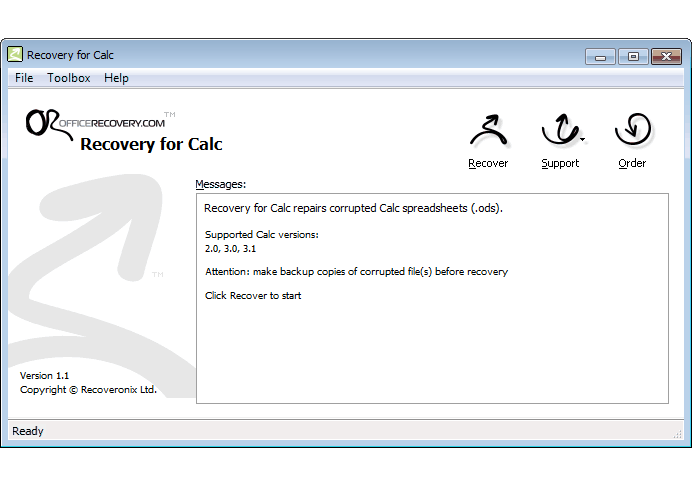The width and height of the screenshot is (692, 488).
Task: Open the Help menu
Action: click(116, 78)
